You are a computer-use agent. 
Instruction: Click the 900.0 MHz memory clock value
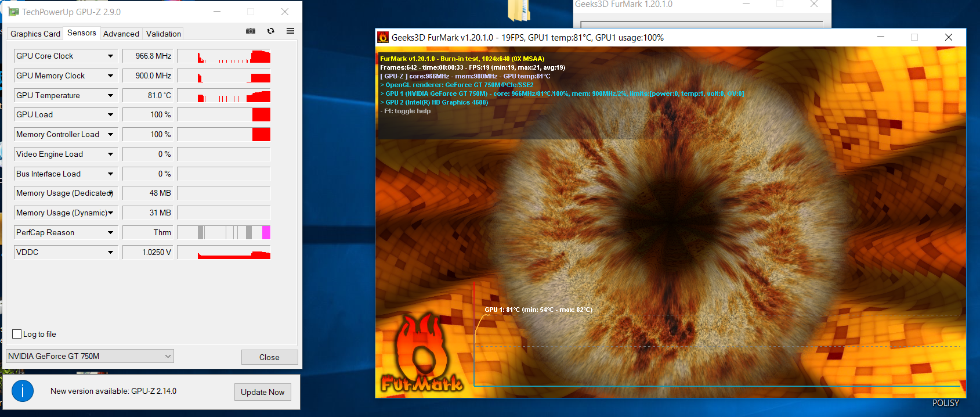pos(149,76)
